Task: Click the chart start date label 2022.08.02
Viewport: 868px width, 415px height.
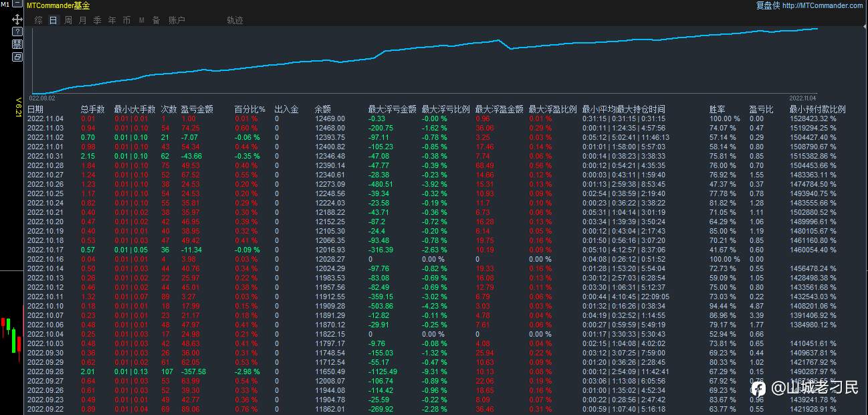Action: (x=41, y=98)
